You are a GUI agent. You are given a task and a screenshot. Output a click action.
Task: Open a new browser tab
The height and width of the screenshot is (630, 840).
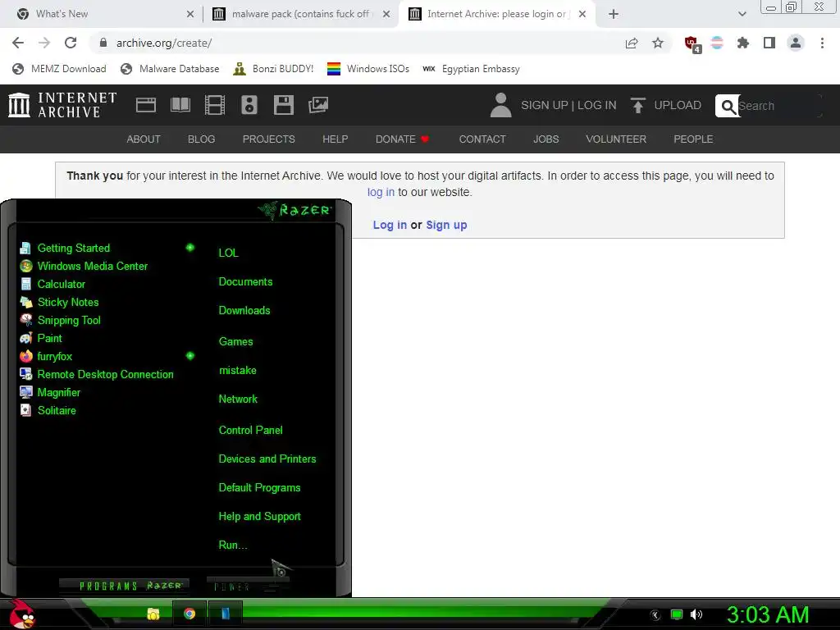coord(614,14)
